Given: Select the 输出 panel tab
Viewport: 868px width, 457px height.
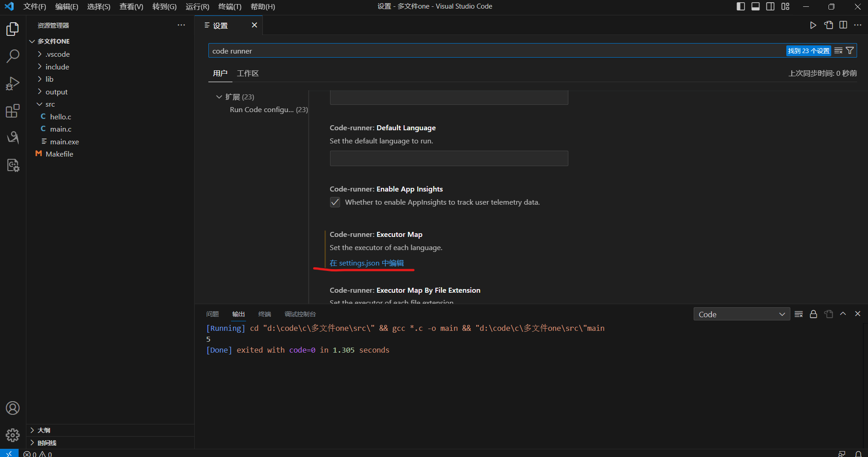Looking at the screenshot, I should click(238, 314).
